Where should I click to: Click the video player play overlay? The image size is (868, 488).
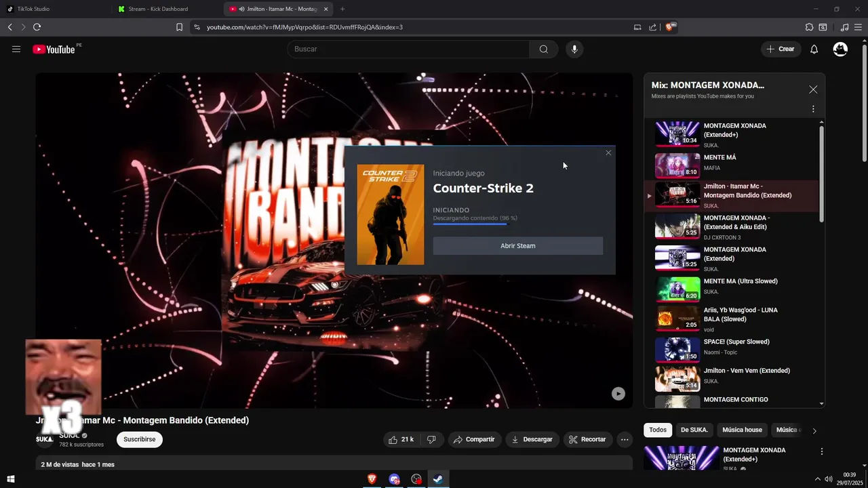coord(618,394)
